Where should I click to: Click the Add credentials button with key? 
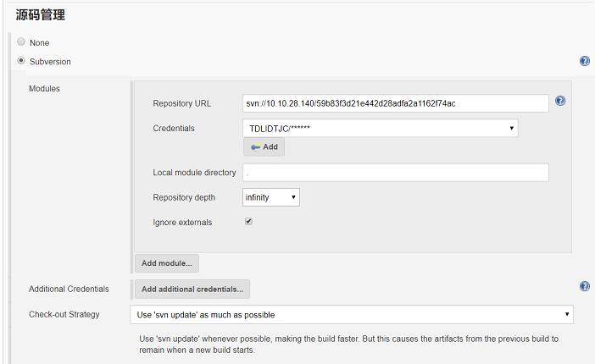point(264,146)
